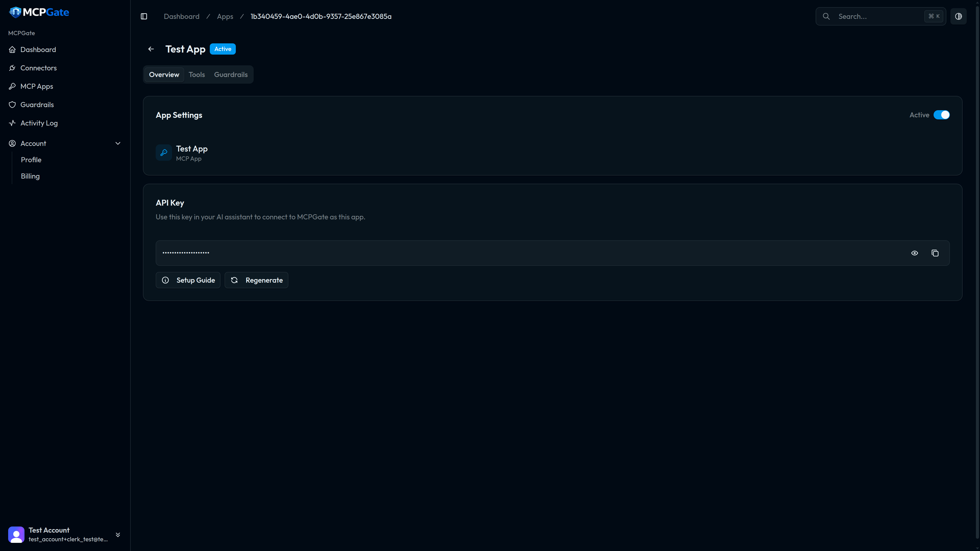Select Connectors in the sidebar

(39, 68)
